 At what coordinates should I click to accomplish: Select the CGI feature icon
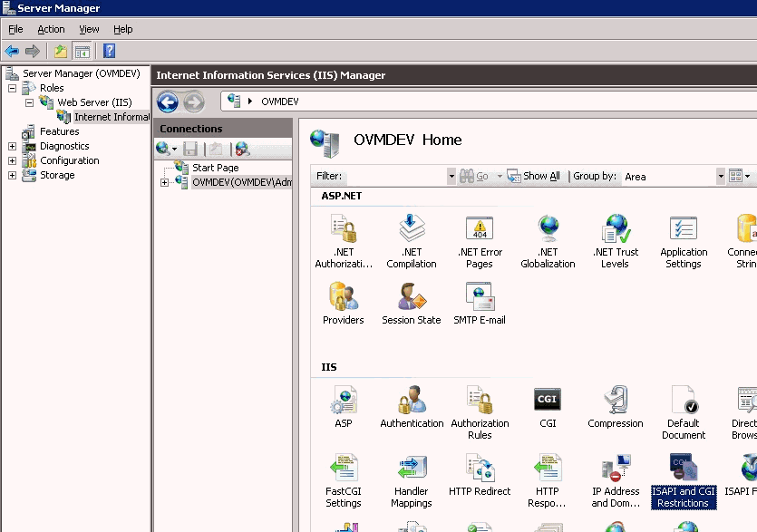[x=547, y=404]
